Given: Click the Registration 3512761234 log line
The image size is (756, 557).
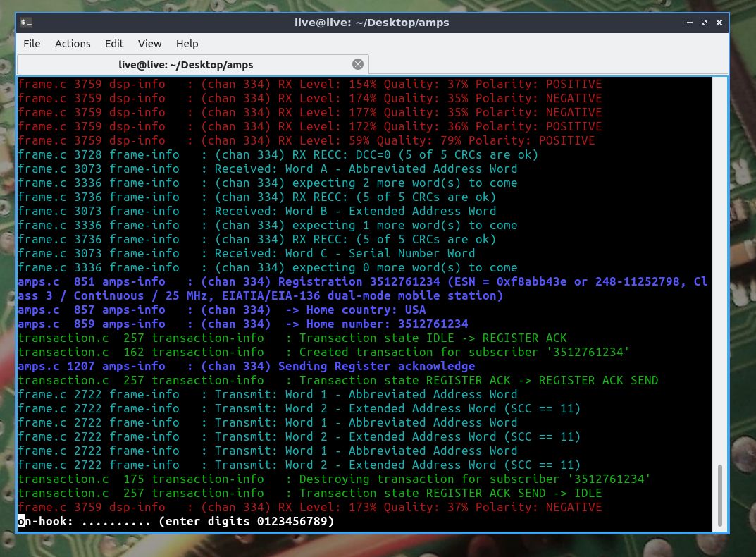Looking at the screenshot, I should [x=363, y=288].
